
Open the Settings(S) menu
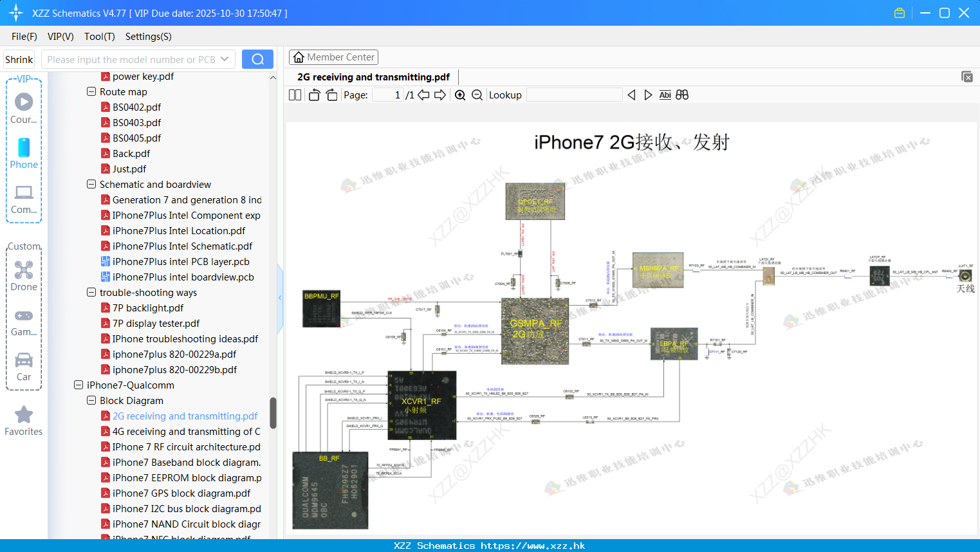[x=149, y=37]
